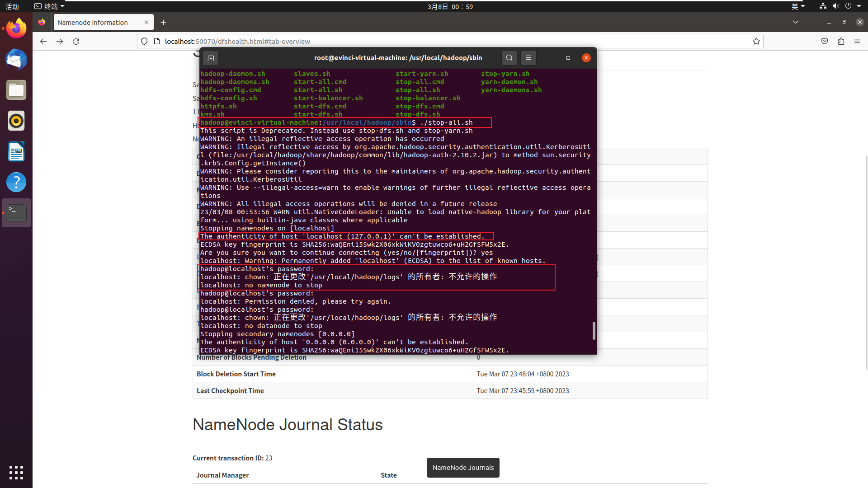
Task: List all tabs dropdown in Firefox
Action: (796, 22)
